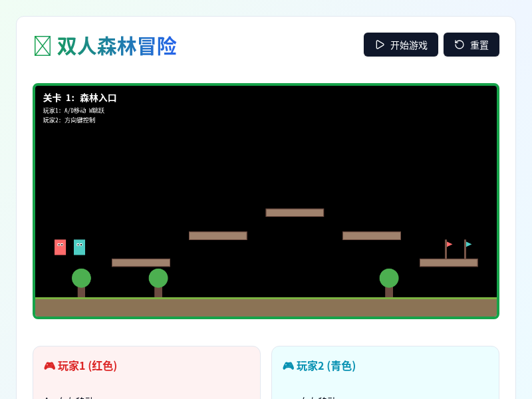
Task: Select the red player character
Action: (x=60, y=247)
